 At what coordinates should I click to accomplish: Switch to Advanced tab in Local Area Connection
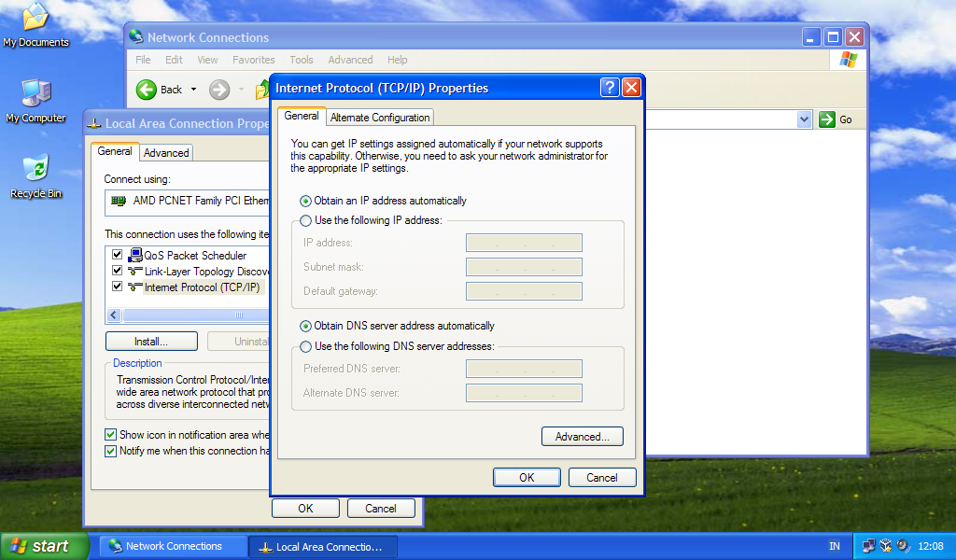point(166,153)
